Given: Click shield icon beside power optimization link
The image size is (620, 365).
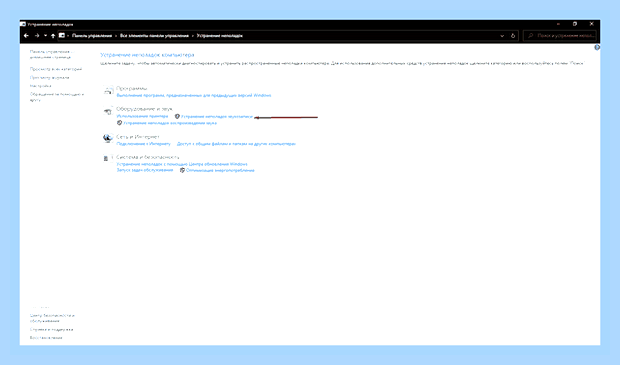Looking at the screenshot, I should (x=182, y=170).
